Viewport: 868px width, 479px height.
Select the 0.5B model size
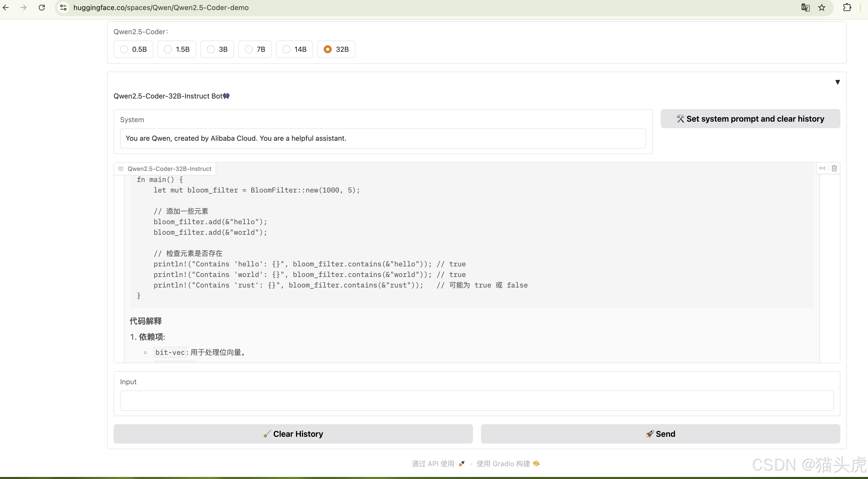click(x=133, y=49)
